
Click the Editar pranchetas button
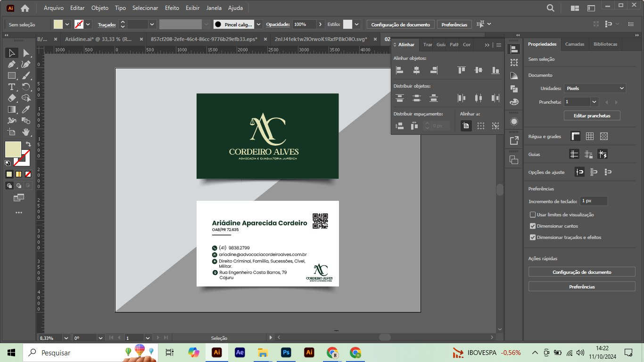click(x=592, y=115)
